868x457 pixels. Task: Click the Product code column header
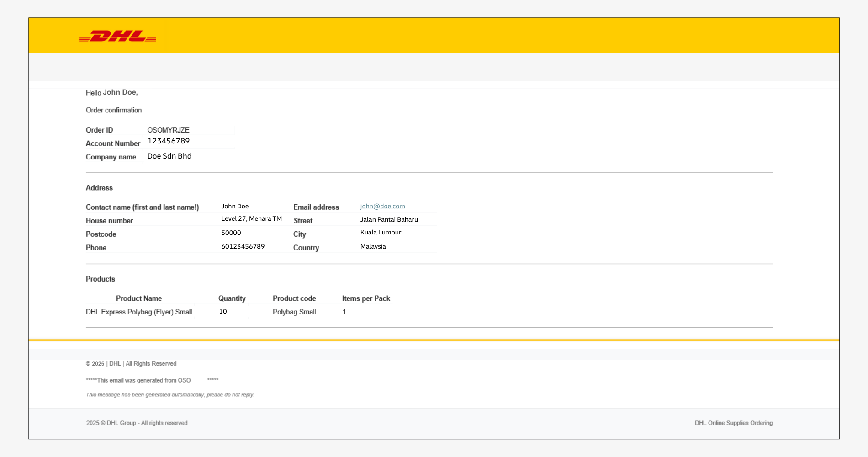tap(294, 298)
